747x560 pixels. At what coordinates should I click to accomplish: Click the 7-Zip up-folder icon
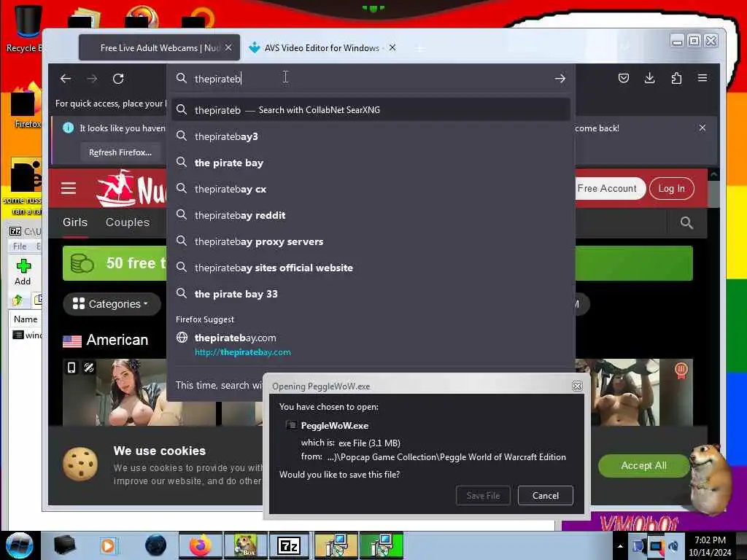(x=18, y=300)
